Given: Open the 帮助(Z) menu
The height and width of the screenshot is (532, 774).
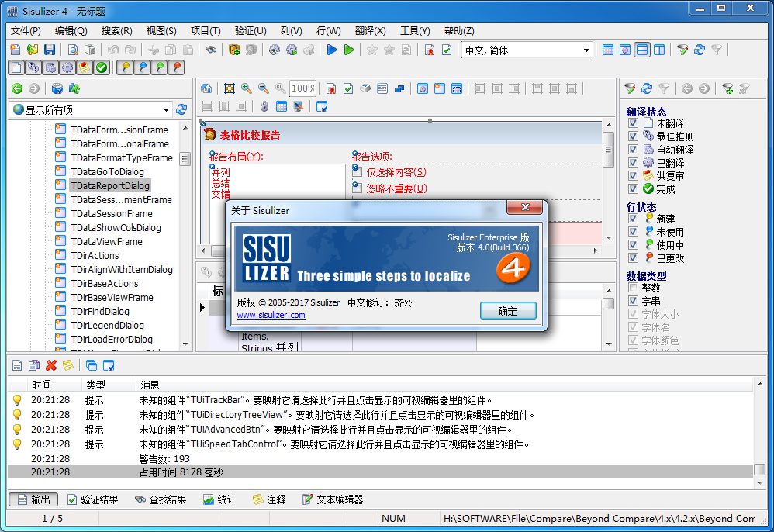Looking at the screenshot, I should click(459, 30).
